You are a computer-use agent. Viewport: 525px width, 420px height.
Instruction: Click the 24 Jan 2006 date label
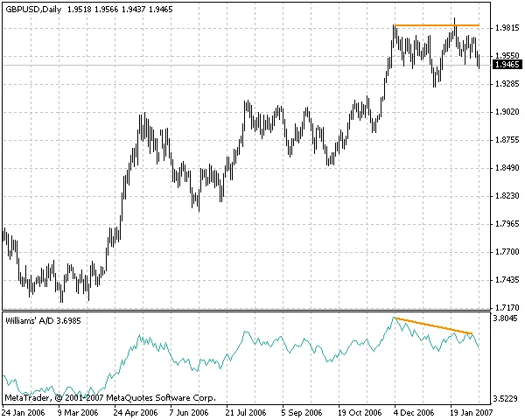pos(24,411)
